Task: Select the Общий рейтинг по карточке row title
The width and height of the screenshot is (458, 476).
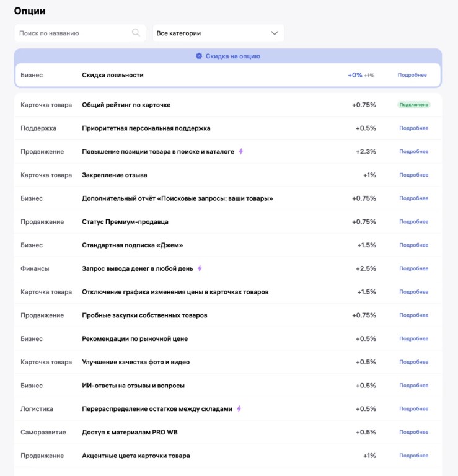Action: (126, 105)
